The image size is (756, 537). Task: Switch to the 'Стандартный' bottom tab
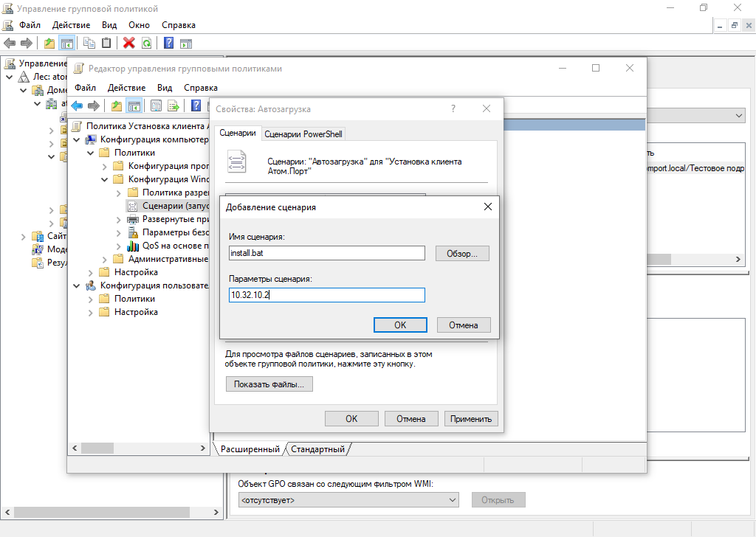point(317,449)
